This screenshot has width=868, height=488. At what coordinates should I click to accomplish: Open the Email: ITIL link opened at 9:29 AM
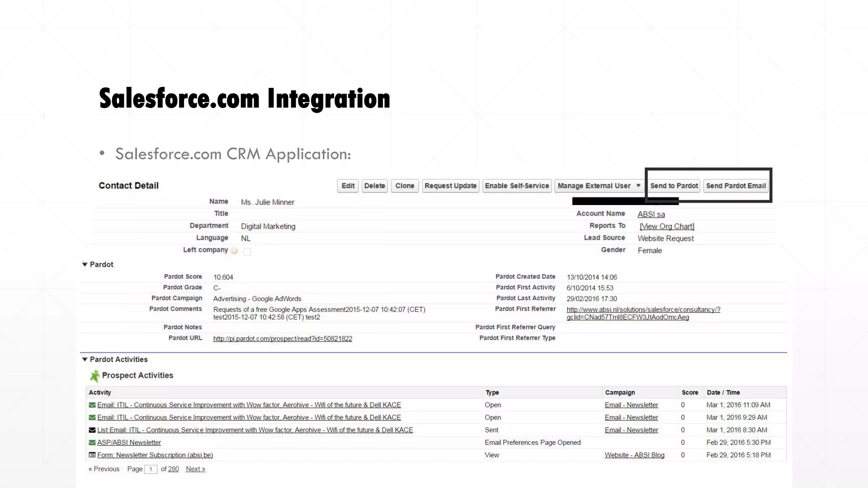pyautogui.click(x=249, y=417)
